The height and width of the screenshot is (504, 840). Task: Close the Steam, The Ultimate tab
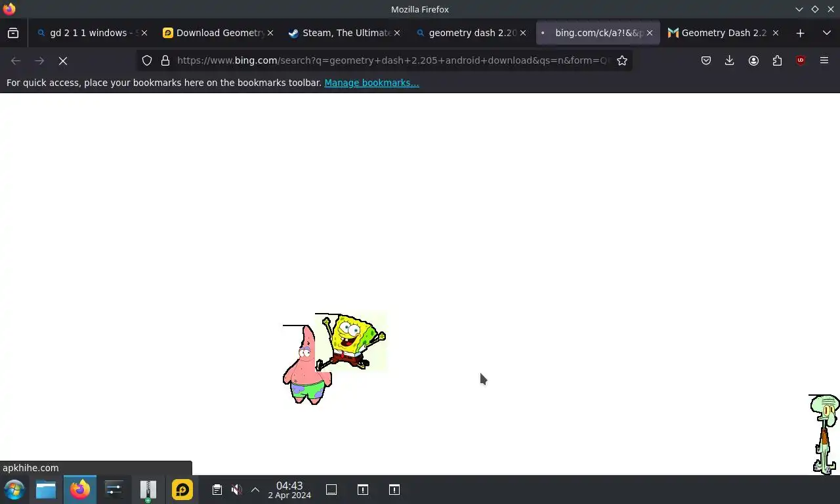point(396,33)
